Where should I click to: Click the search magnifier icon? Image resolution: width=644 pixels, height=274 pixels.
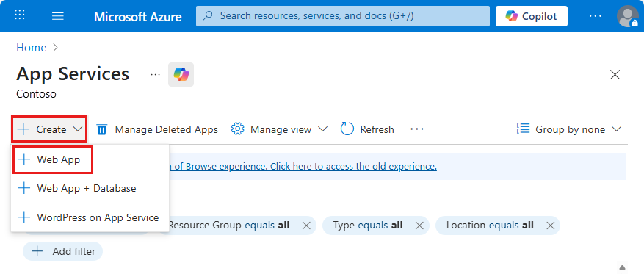click(x=209, y=16)
